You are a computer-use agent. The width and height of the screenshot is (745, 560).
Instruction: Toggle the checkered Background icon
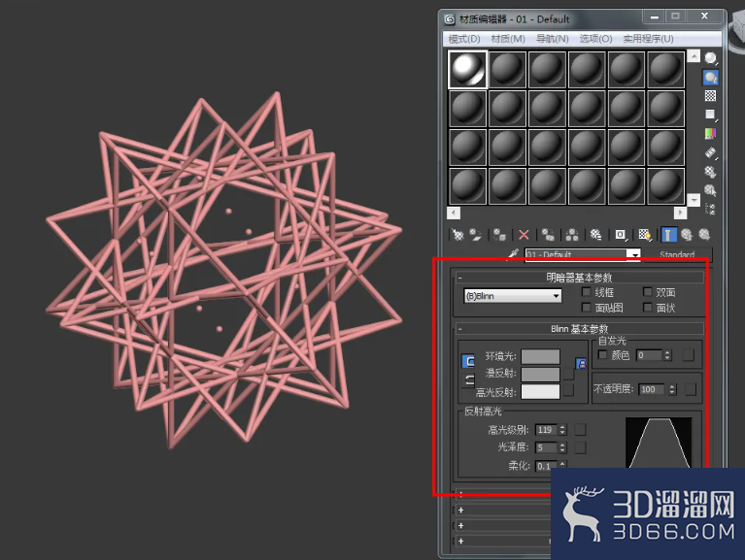(710, 96)
